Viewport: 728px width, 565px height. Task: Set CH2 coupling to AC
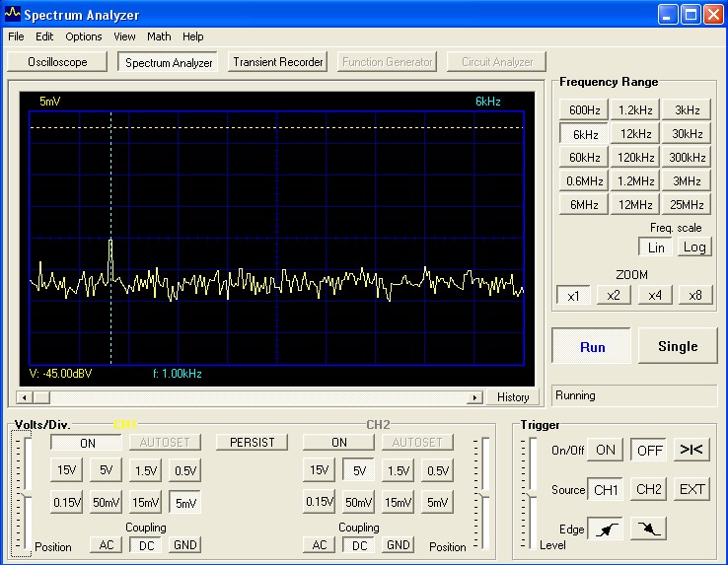pyautogui.click(x=319, y=544)
